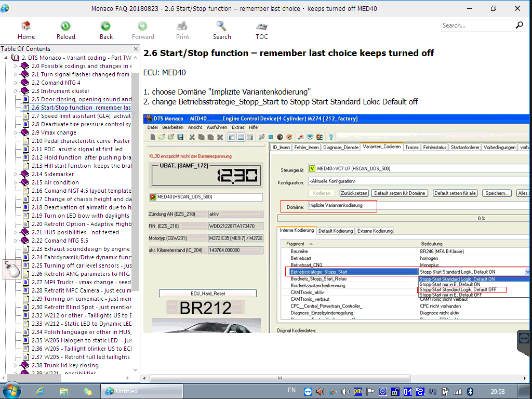Launch Internet Explorer from the taskbar

(40, 391)
